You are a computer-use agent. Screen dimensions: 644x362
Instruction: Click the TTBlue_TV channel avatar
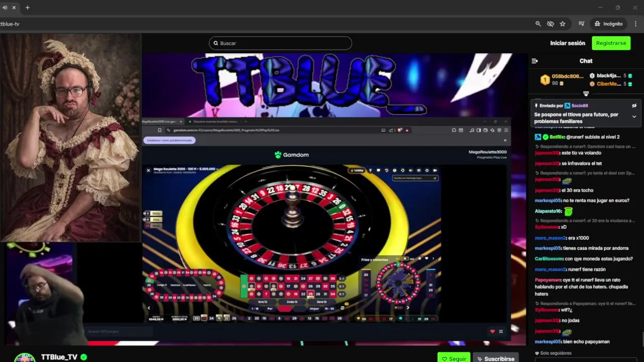(x=24, y=357)
